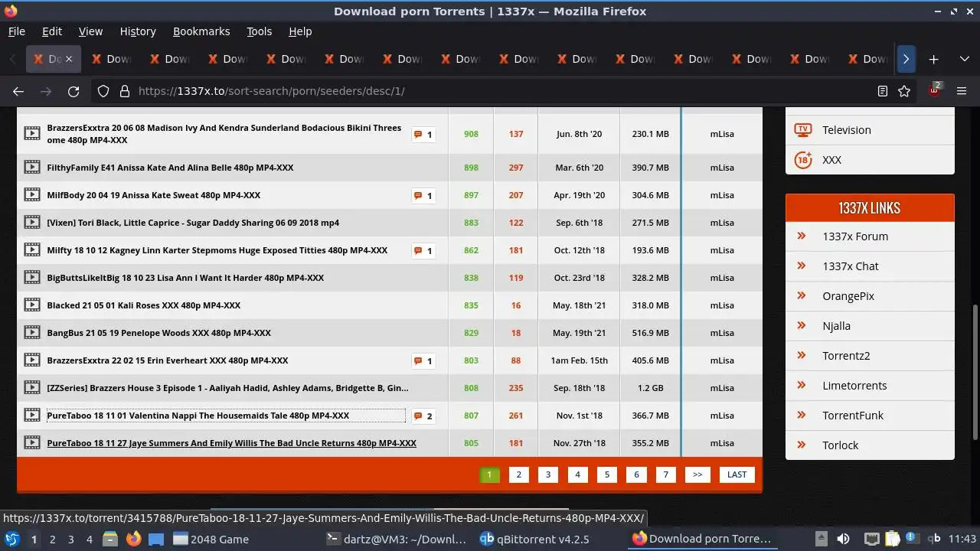Viewport: 980px width, 551px height.
Task: Open the Tools menu
Action: pos(260,31)
